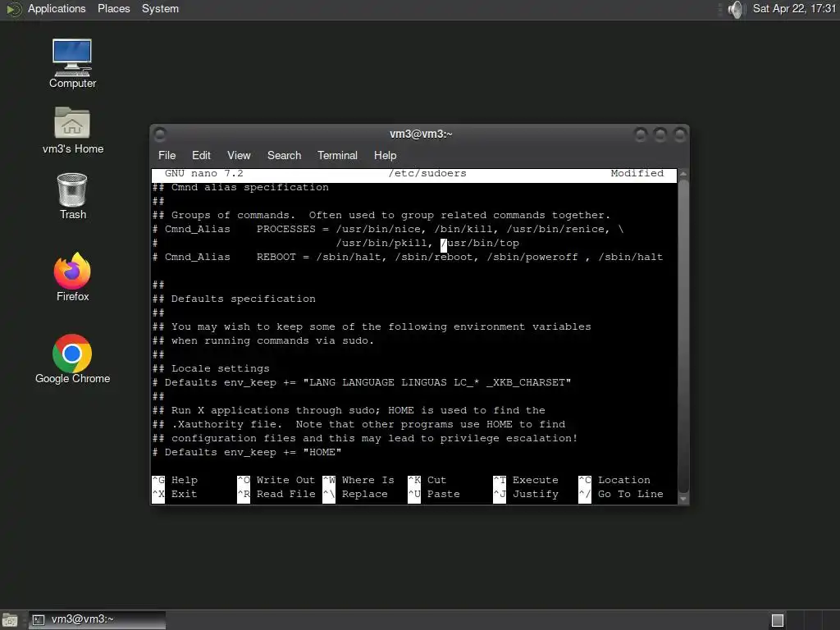The image size is (840, 630).
Task: Launch Firefox from the desktop
Action: pyautogui.click(x=72, y=277)
